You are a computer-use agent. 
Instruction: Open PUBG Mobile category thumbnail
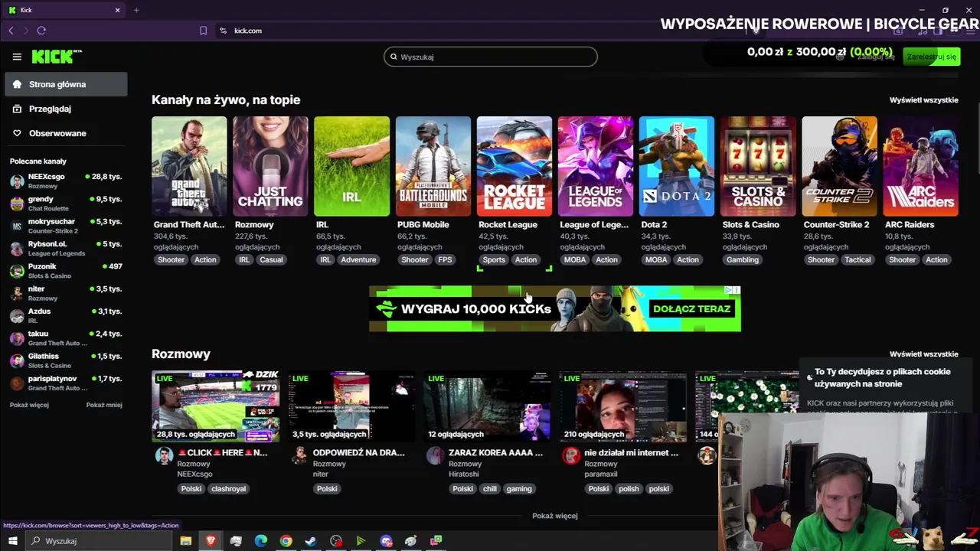[433, 166]
